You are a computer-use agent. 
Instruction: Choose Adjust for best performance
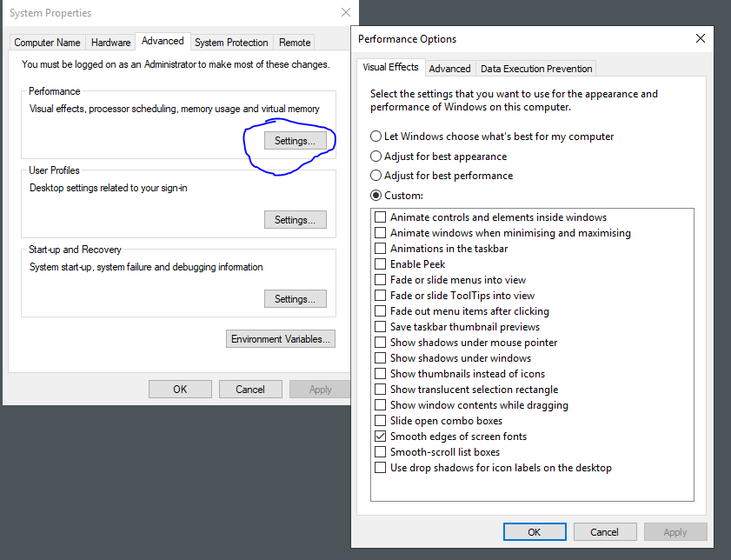point(376,176)
